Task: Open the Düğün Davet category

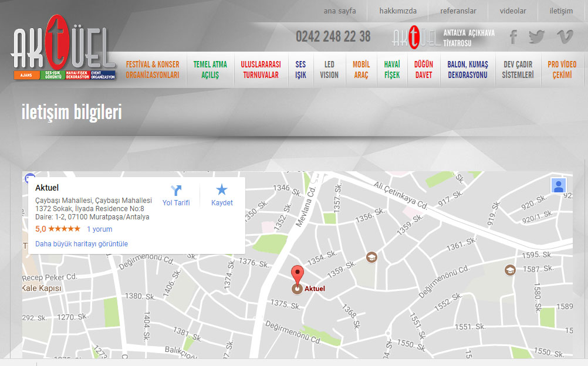Action: [424, 70]
